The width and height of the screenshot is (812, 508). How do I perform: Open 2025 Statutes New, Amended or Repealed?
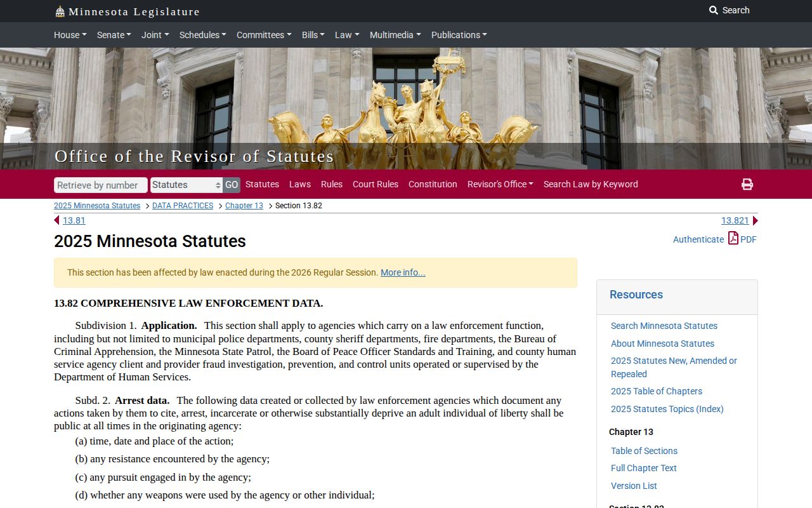point(674,367)
